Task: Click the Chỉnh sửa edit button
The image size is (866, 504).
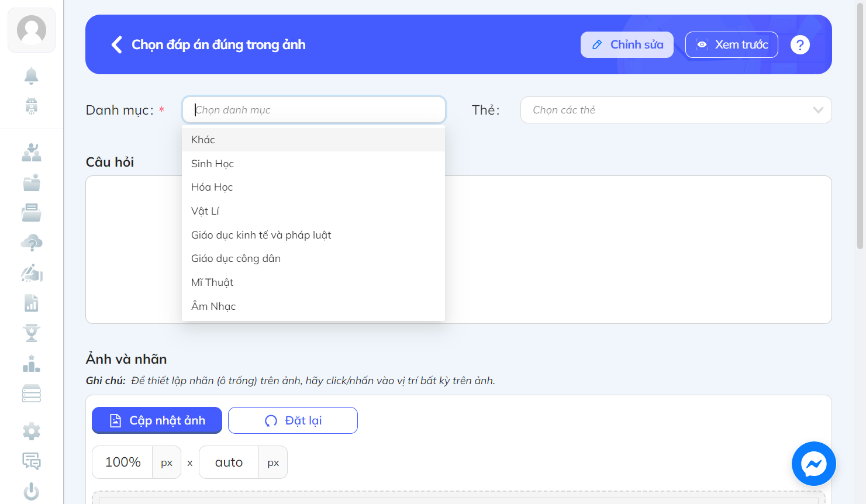Action: (x=627, y=44)
